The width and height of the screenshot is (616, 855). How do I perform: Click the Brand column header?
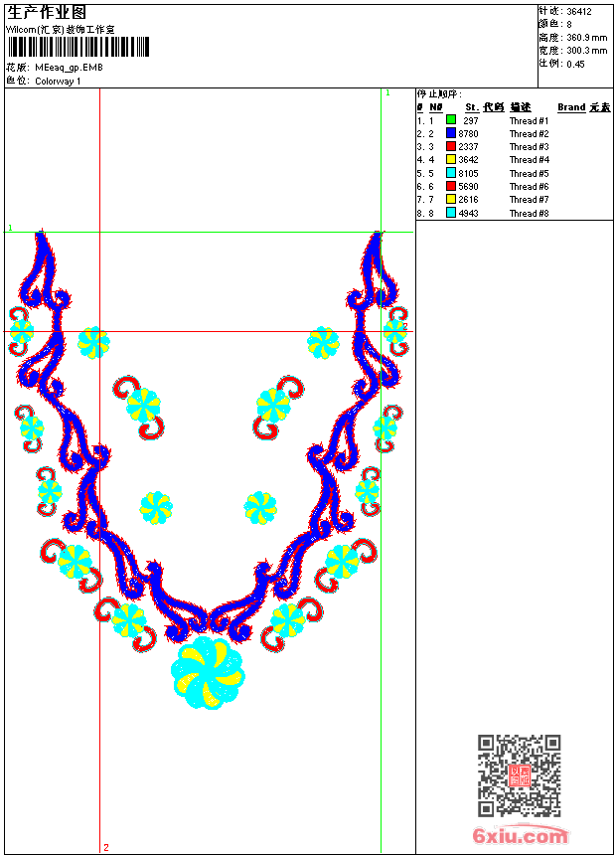[571, 107]
